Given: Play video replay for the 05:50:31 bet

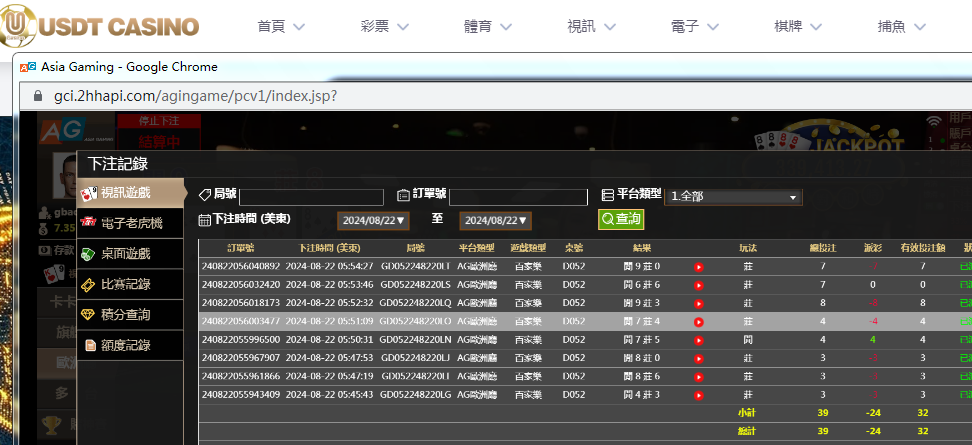Looking at the screenshot, I should coord(698,340).
